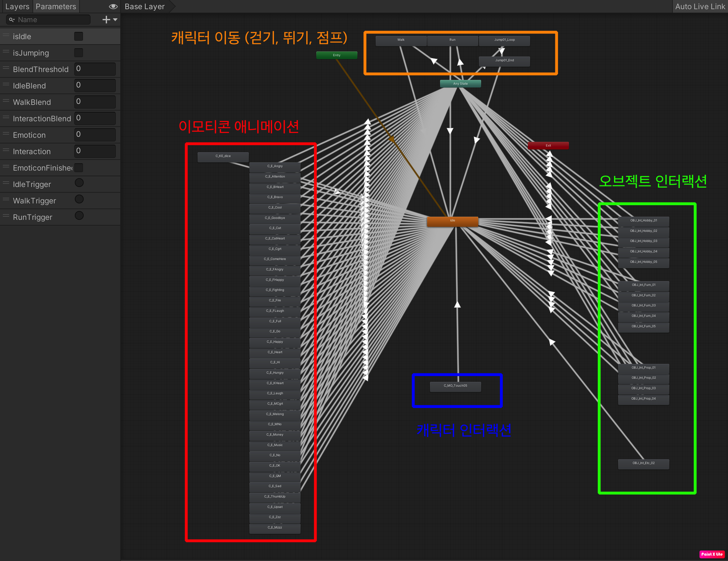
Task: Click the Emoticon parameter drag handle
Action: (x=6, y=134)
